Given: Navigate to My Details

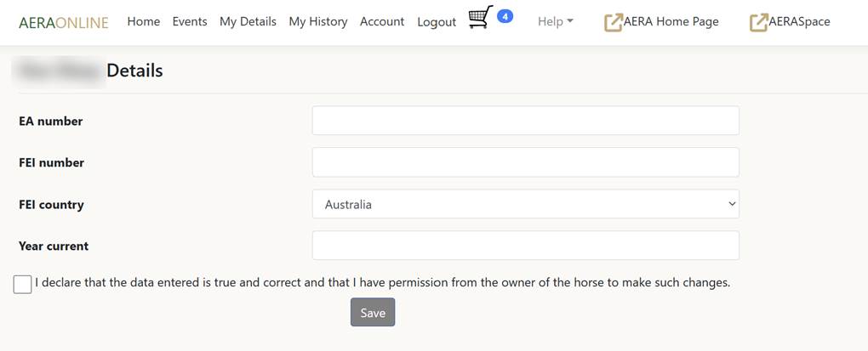Looking at the screenshot, I should tap(248, 21).
